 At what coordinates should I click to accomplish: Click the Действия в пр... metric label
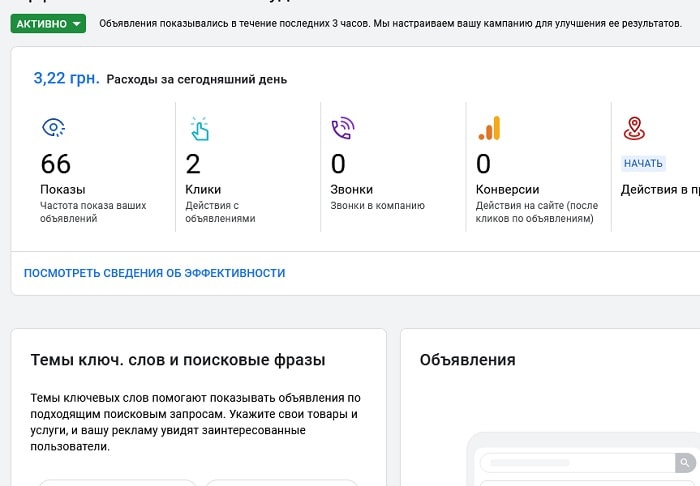click(x=659, y=189)
